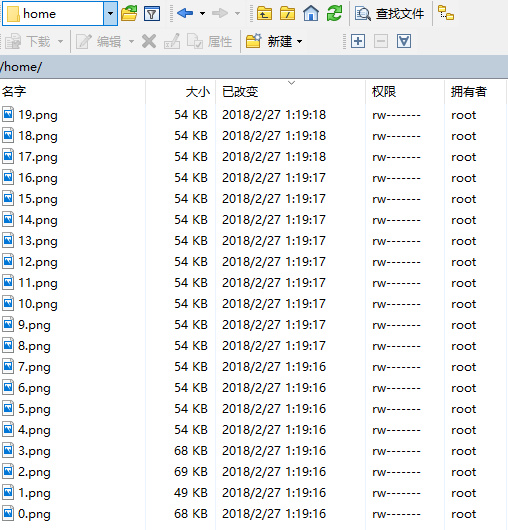Select all files with plus icon
This screenshot has height=530, width=508.
point(358,42)
